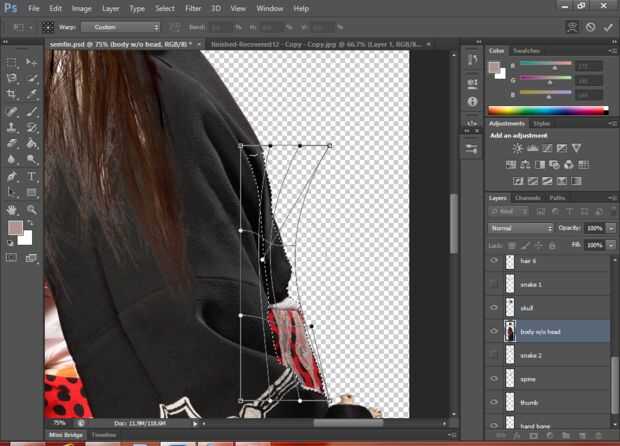620x446 pixels.
Task: Hide the spine layer
Action: click(494, 379)
